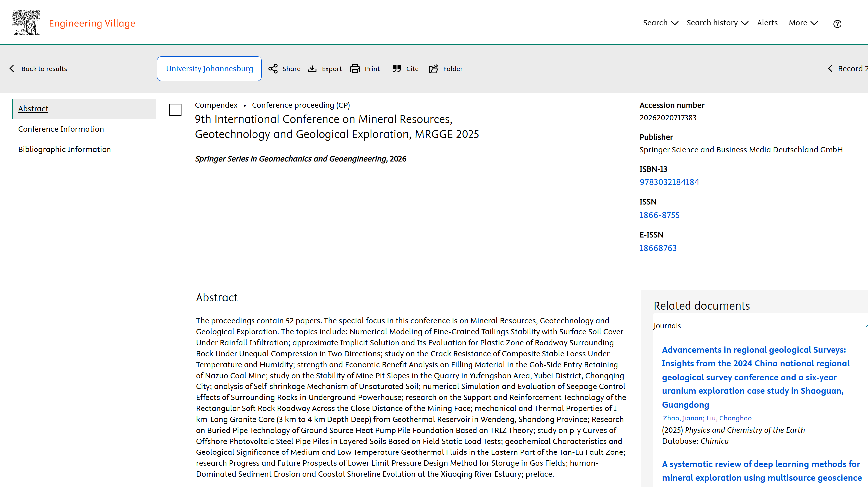Open ISSN link 1866-8755
Image resolution: width=868 pixels, height=487 pixels.
point(659,215)
